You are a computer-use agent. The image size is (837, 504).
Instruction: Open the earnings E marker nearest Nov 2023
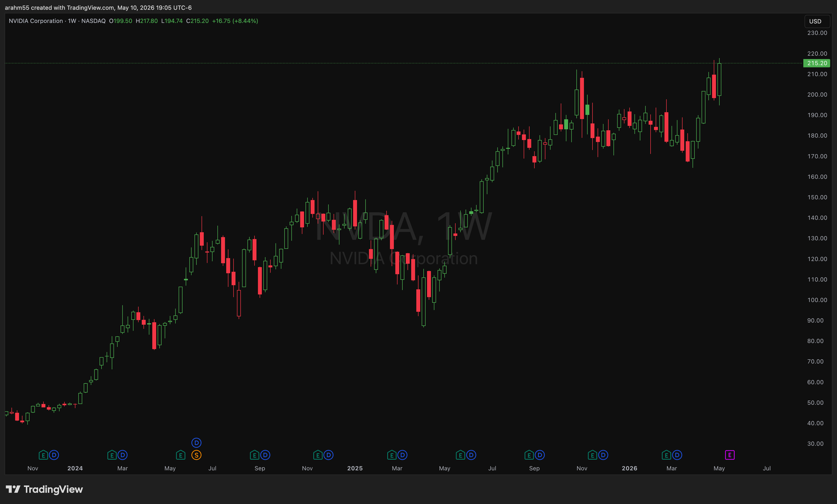click(x=43, y=455)
